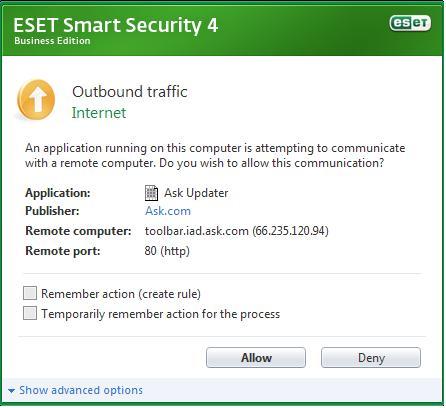Click the ESET logo in header
The image size is (446, 408).
tap(410, 23)
